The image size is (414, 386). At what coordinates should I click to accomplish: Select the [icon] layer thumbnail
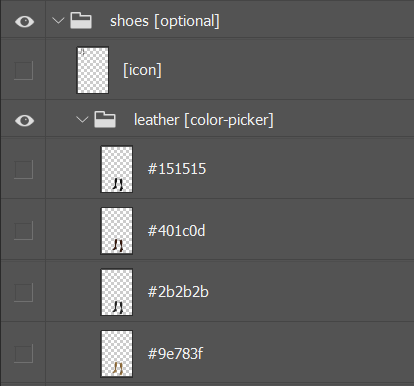[x=93, y=70]
